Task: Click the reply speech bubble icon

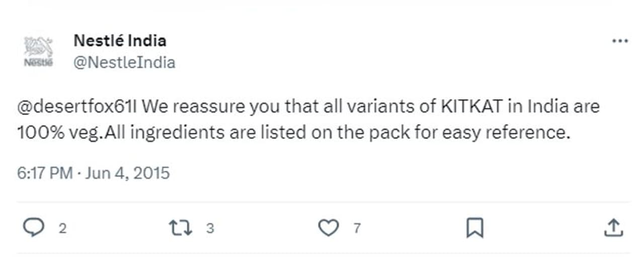Action: pos(34,228)
